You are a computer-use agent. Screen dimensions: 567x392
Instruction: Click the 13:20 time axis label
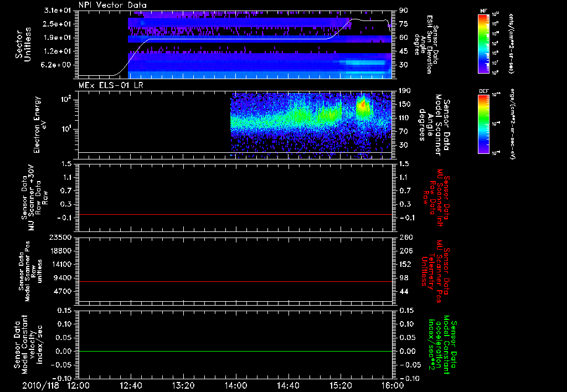(183, 385)
